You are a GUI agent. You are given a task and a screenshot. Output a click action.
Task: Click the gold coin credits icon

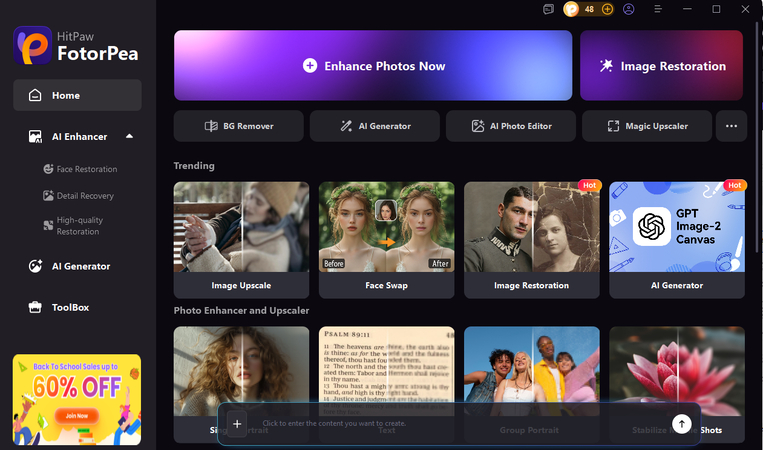click(x=571, y=9)
